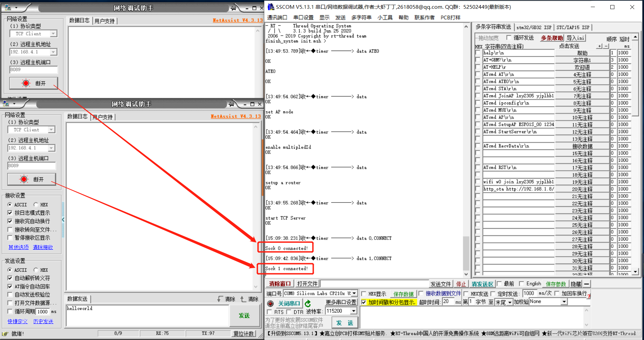Switch to STC/IAP15 ISP tab

573,27
